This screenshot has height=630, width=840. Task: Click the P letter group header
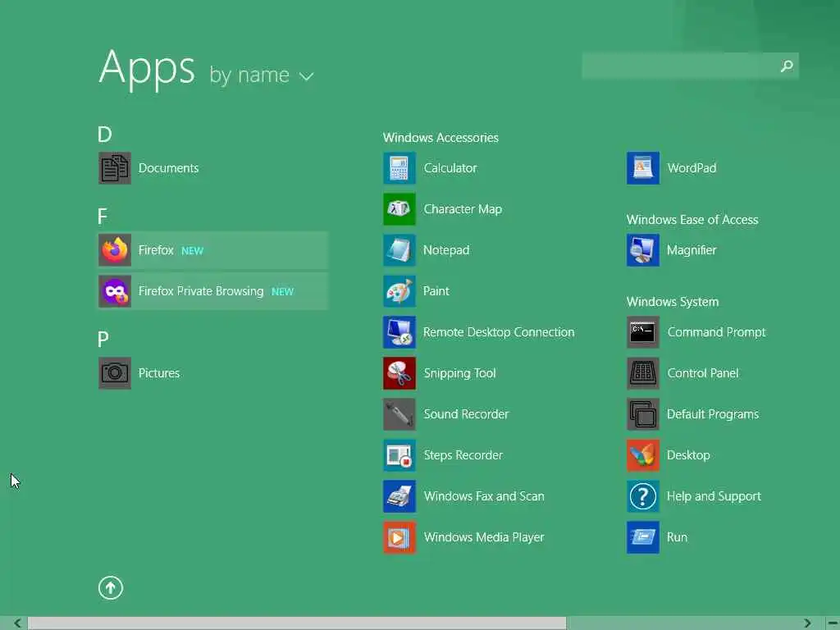click(x=103, y=339)
